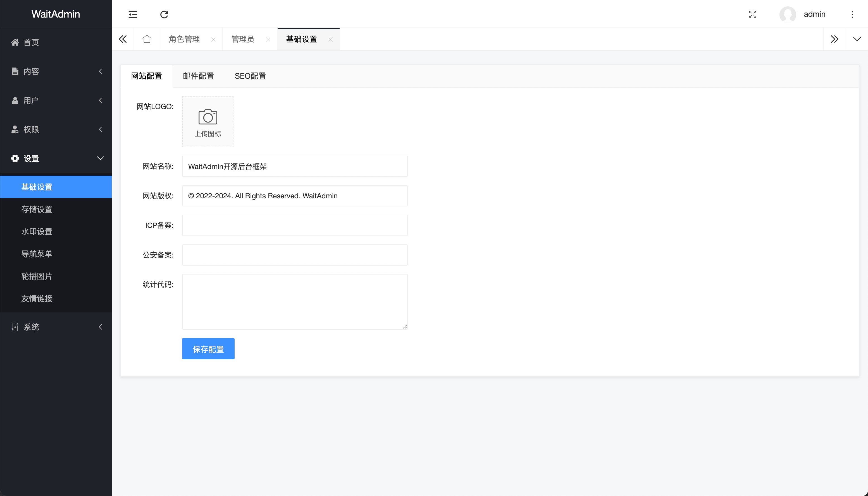The image size is (868, 496).
Task: Click the 保存配置 save button
Action: coord(208,348)
